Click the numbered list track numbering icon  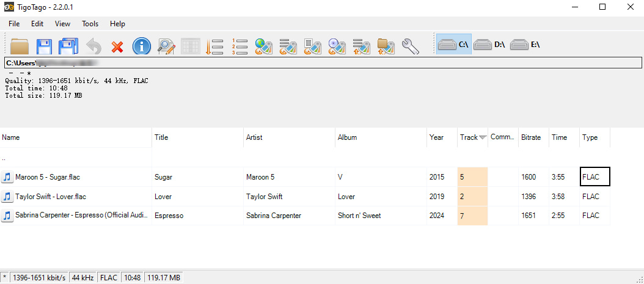(x=240, y=46)
